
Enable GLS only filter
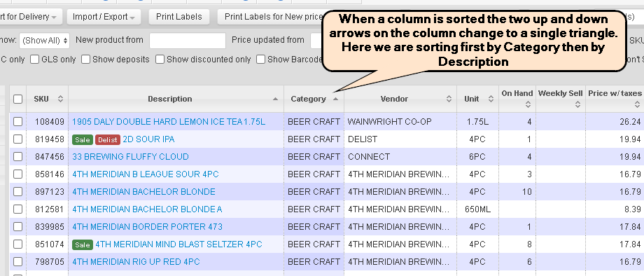[34, 59]
